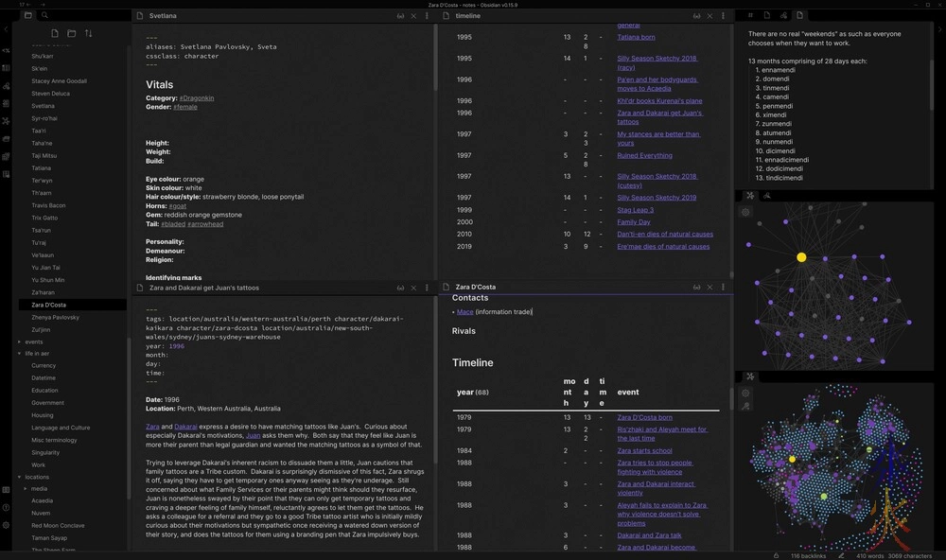Open graph settings gear in upper graph
Image resolution: width=946 pixels, height=560 pixels.
tap(745, 212)
